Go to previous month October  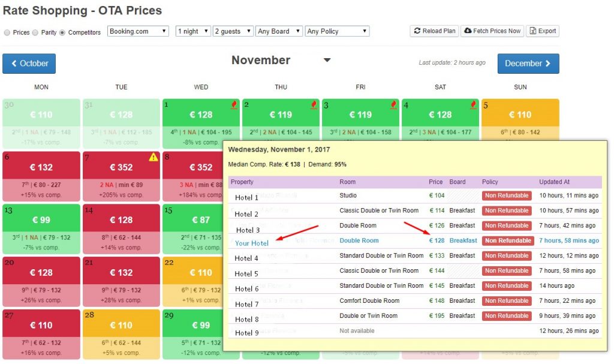click(x=29, y=64)
